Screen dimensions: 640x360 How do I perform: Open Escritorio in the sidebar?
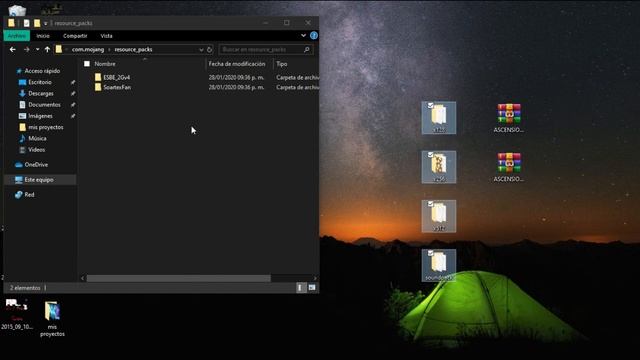(x=40, y=82)
